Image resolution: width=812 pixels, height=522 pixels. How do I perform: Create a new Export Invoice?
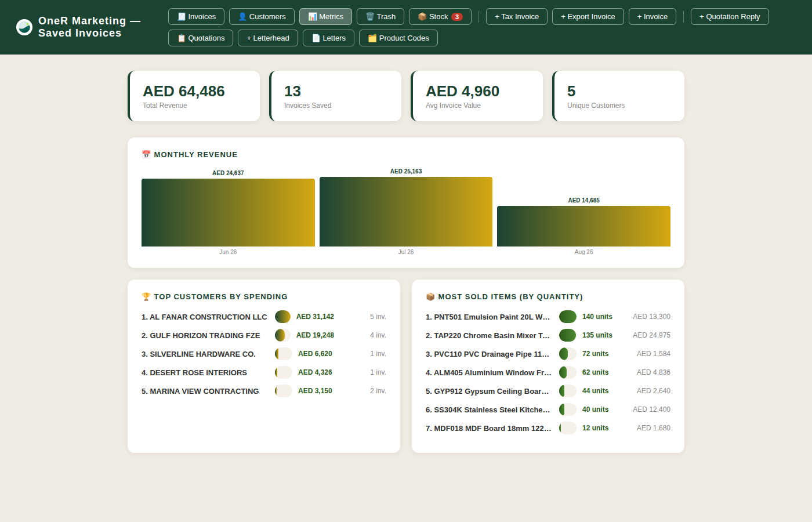pyautogui.click(x=588, y=17)
